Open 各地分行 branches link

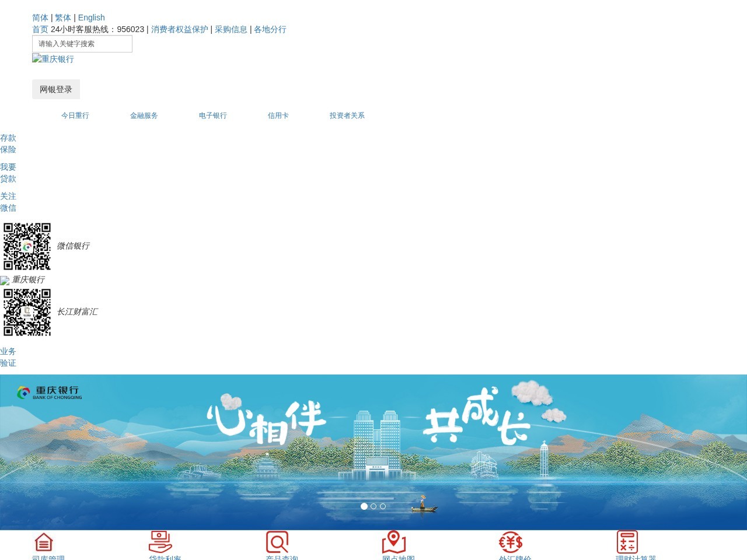pos(270,29)
